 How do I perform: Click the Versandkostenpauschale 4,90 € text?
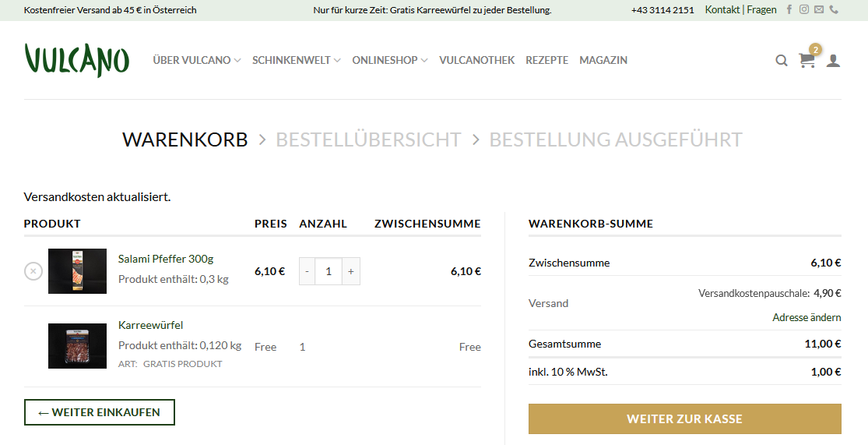pos(769,293)
